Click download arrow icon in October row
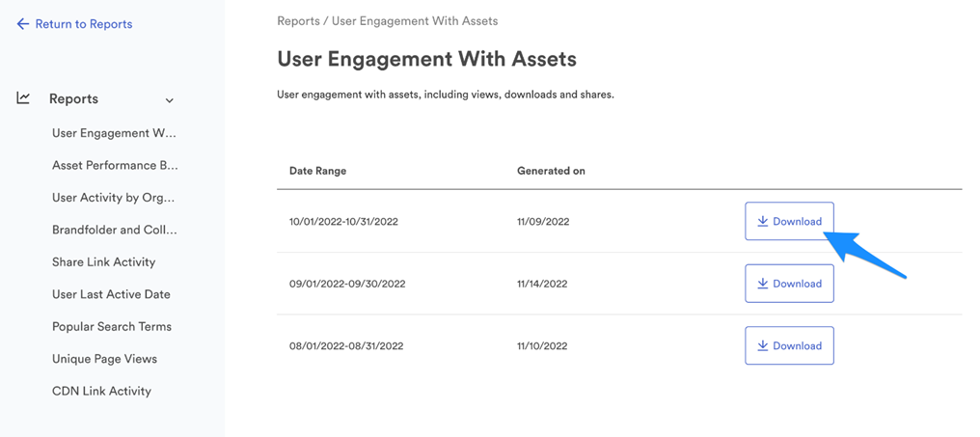 click(x=763, y=221)
